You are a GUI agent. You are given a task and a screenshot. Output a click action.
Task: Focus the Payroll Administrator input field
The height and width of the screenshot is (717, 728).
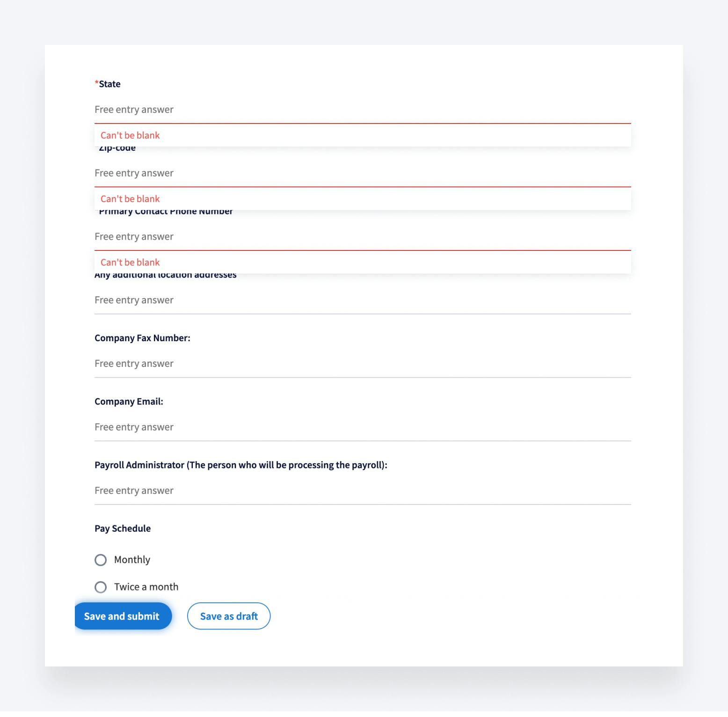tap(362, 491)
